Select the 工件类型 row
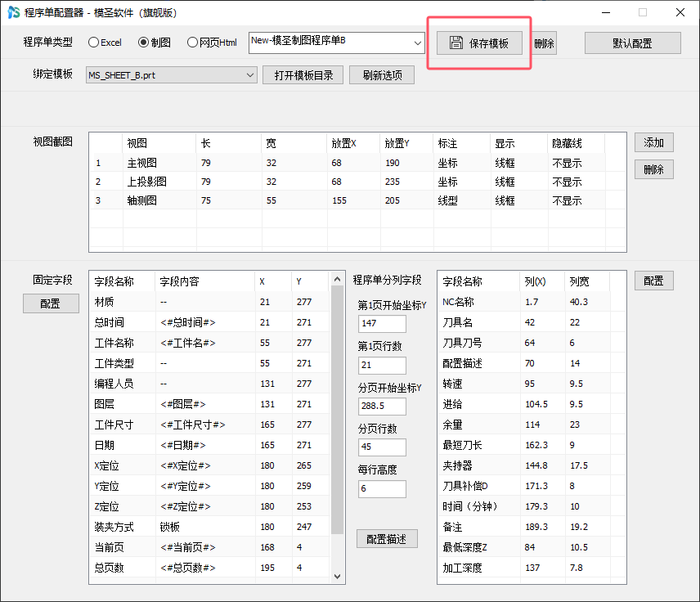The image size is (700, 602). point(210,363)
